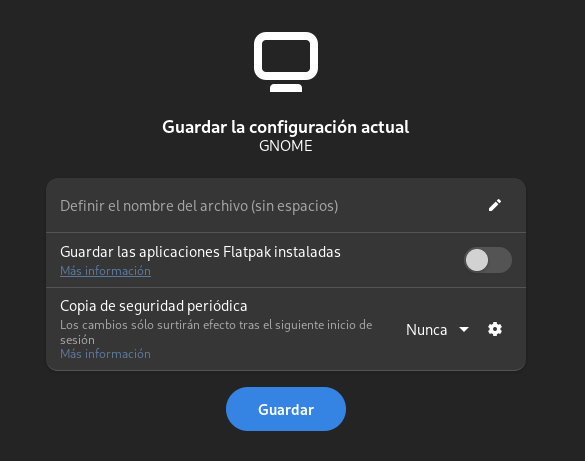Image resolution: width=585 pixels, height=461 pixels.
Task: Click the Flatpak applications settings row
Action: point(286,260)
